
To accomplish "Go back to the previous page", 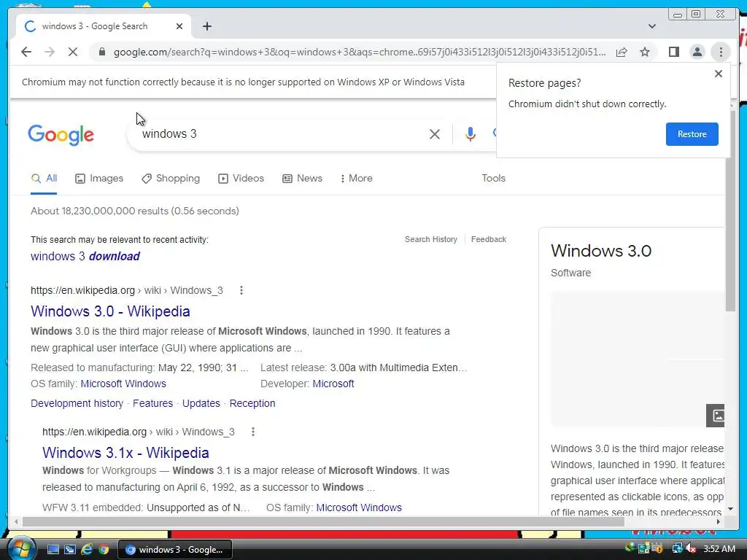I will (26, 52).
